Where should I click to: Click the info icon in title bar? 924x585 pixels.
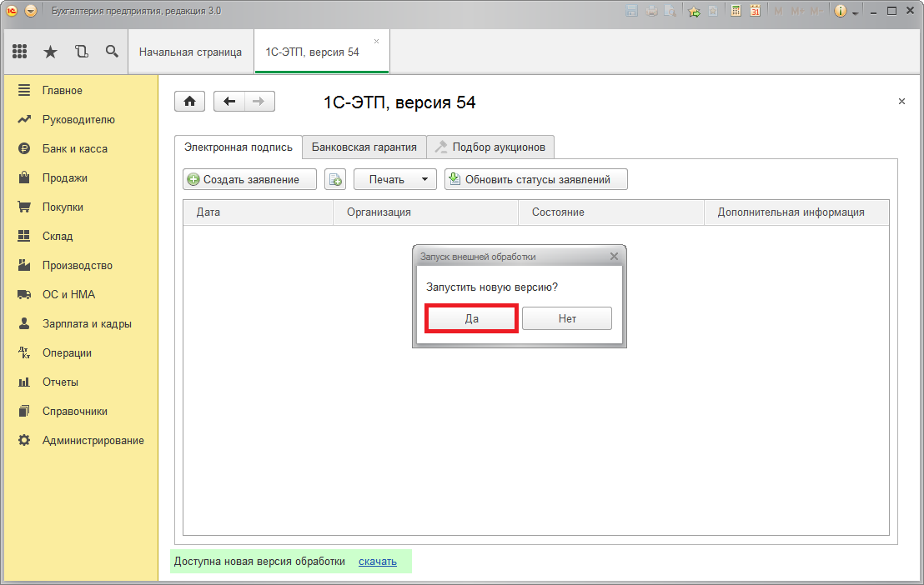[840, 11]
